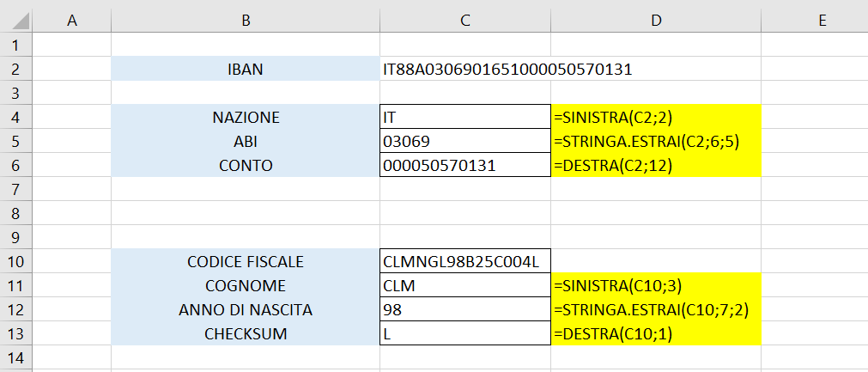
Task: Select row 14 header
Action: click(x=16, y=357)
